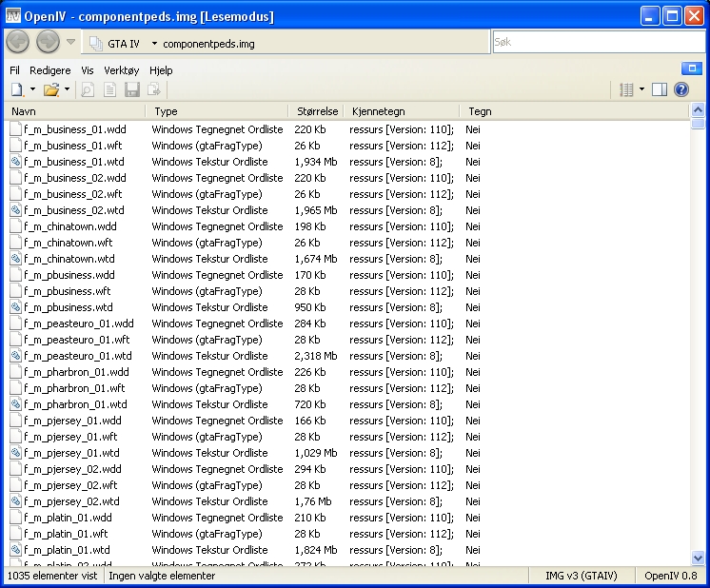This screenshot has height=588, width=710.
Task: Select file name f_m_pbusiness.wft
Action: point(68,291)
